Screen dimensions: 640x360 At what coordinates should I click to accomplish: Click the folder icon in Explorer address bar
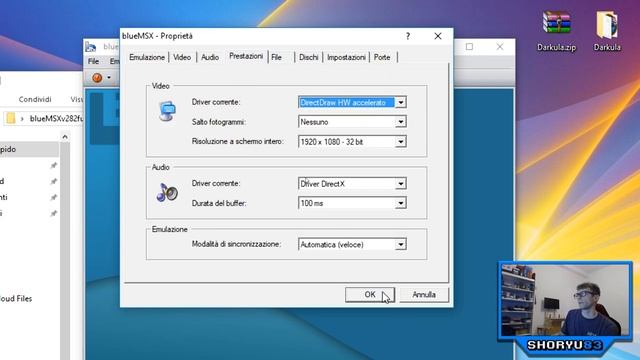pyautogui.click(x=11, y=118)
